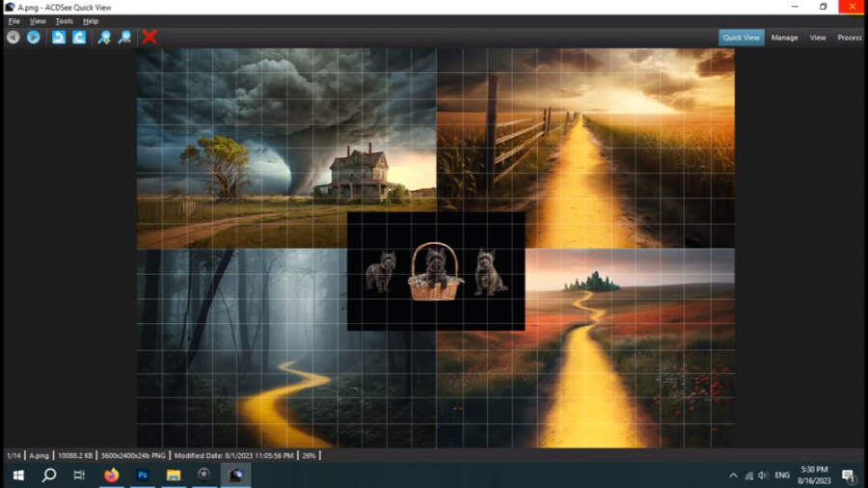Click the ENG language indicator

(x=782, y=475)
